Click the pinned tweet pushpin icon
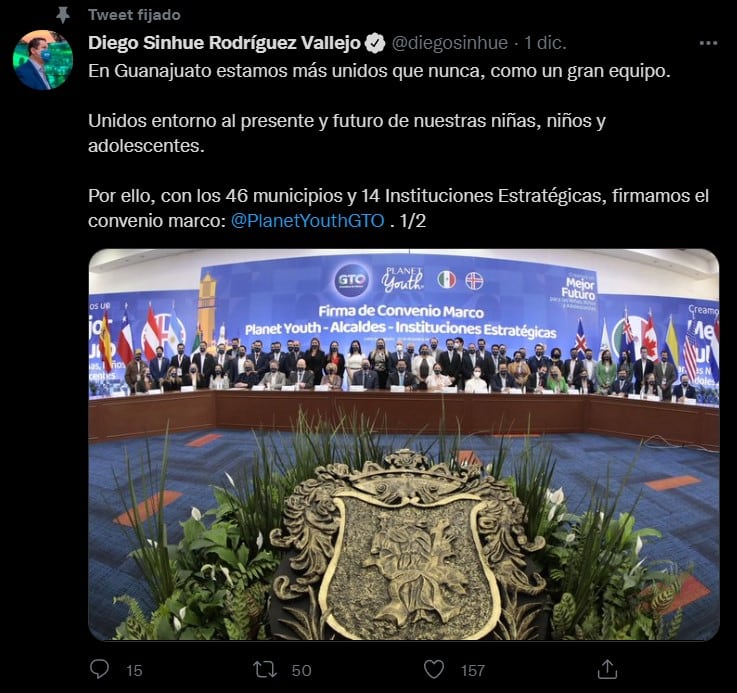Image resolution: width=737 pixels, height=693 pixels. (63, 15)
